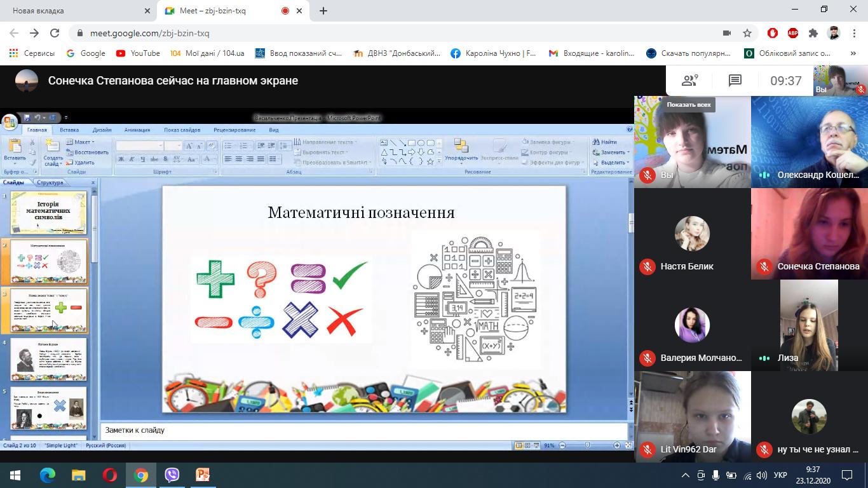The width and height of the screenshot is (868, 488).
Task: Click the Save icon in PowerPoint quick access
Action: point(27,118)
